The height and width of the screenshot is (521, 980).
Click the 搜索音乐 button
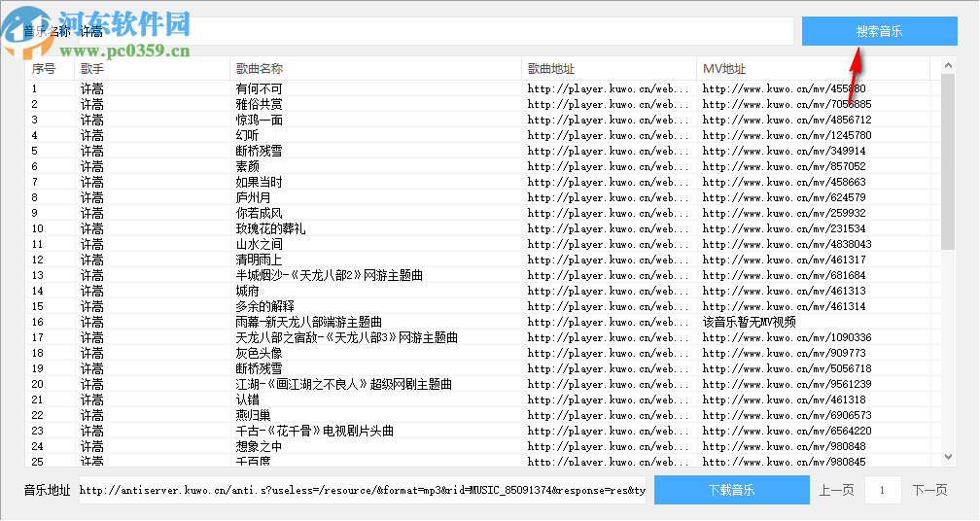click(x=879, y=31)
